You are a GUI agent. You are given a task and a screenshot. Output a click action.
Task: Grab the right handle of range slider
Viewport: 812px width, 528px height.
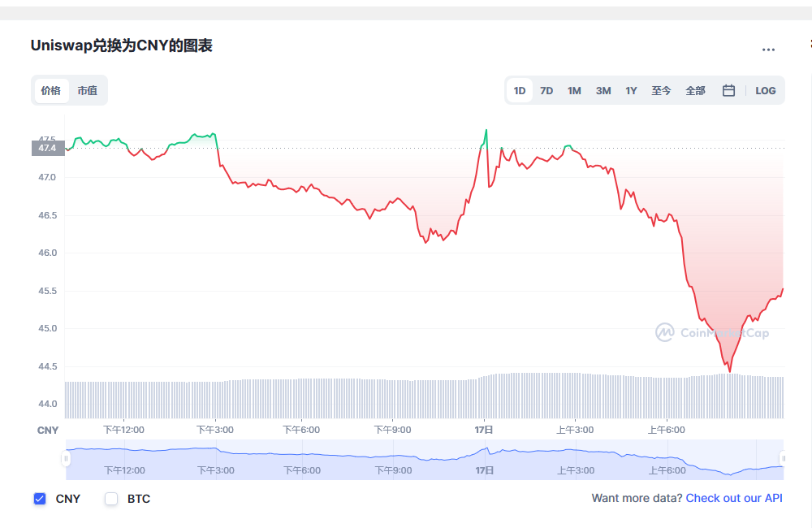tap(784, 459)
